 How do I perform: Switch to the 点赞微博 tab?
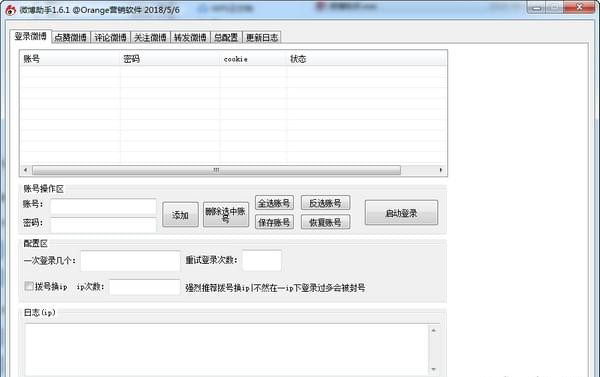click(x=70, y=38)
